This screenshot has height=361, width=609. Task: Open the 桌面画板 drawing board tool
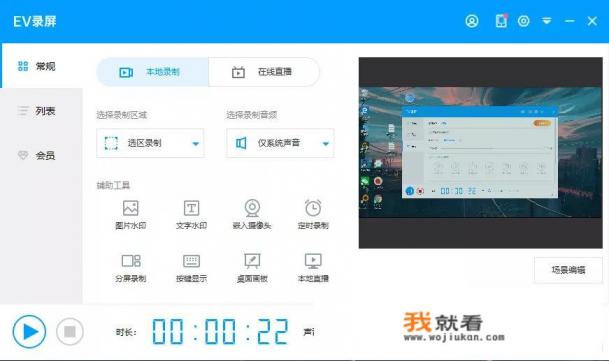point(252,268)
